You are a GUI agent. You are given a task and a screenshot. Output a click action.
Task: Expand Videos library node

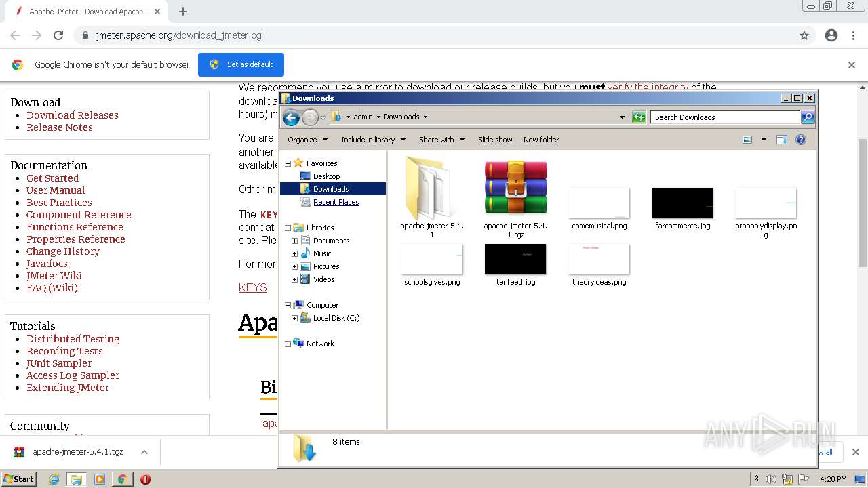294,279
